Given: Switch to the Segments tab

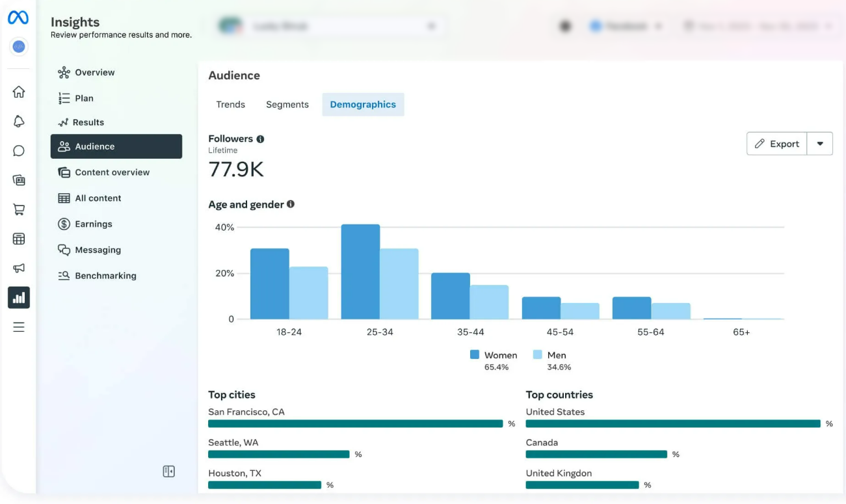Looking at the screenshot, I should [x=287, y=104].
